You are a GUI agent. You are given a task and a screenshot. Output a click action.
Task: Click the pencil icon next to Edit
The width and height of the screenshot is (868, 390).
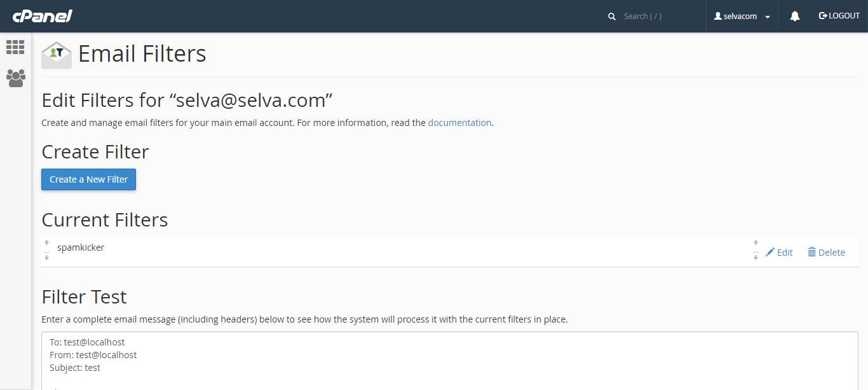(x=770, y=252)
